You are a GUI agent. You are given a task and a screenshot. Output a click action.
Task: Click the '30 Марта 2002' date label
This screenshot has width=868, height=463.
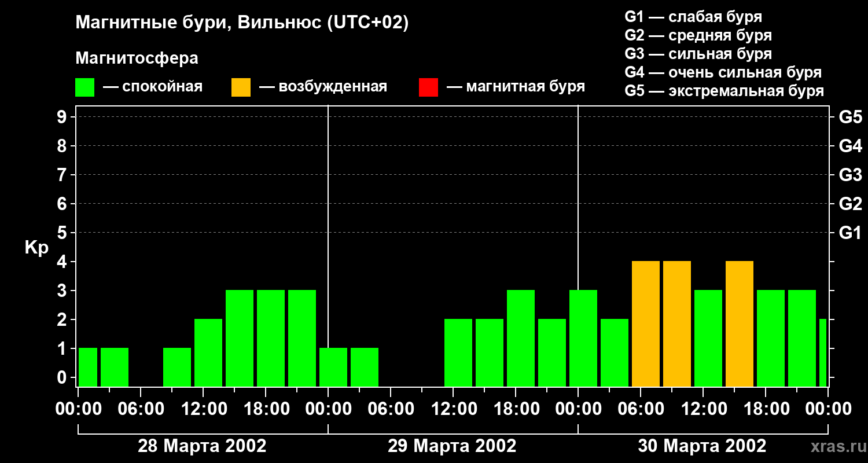click(x=702, y=446)
